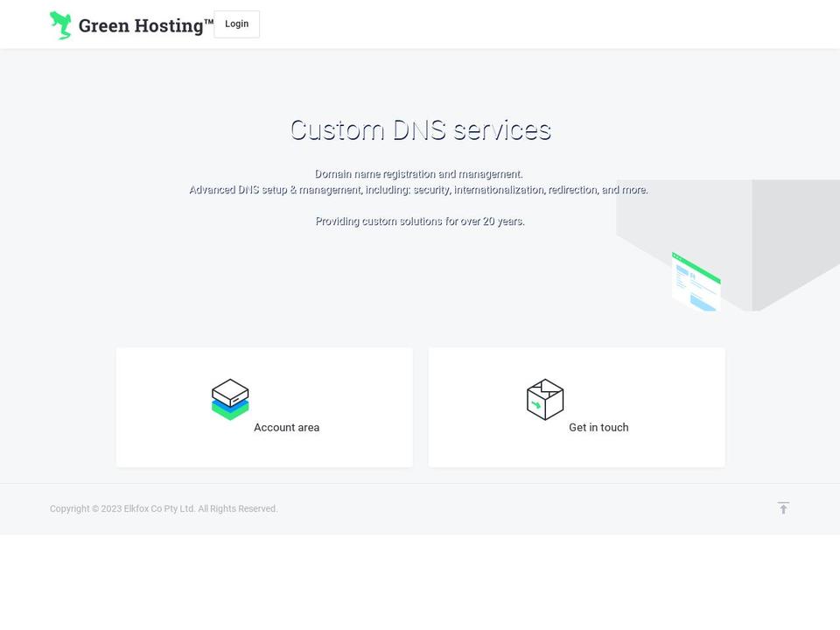The height and width of the screenshot is (630, 840).
Task: Open the Account area link
Action: tap(287, 428)
